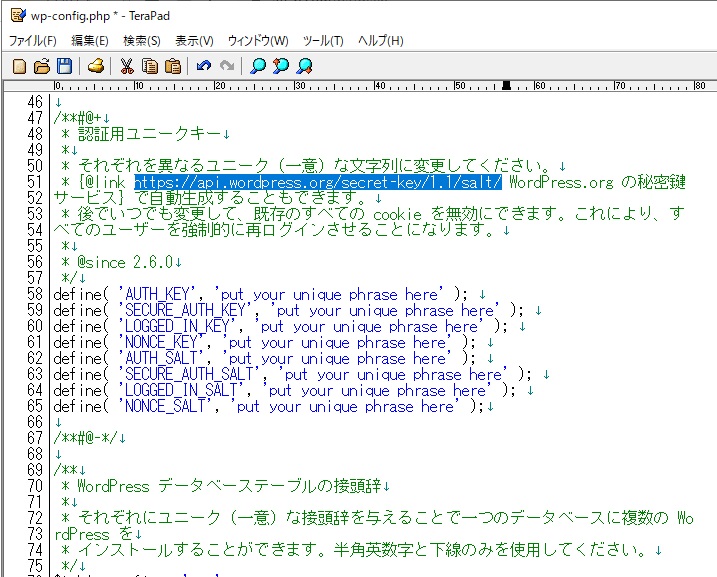
Task: Click the 'wp-config.php * - TeraPad' title text
Action: pyautogui.click(x=100, y=16)
